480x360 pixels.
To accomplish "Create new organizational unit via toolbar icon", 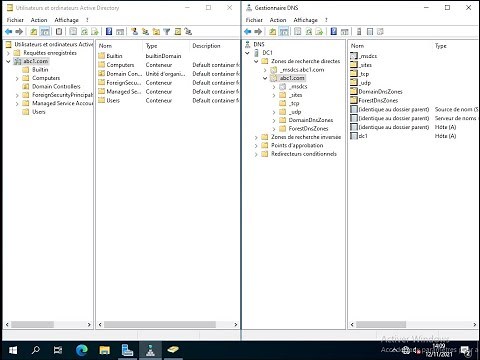I will click(x=156, y=32).
